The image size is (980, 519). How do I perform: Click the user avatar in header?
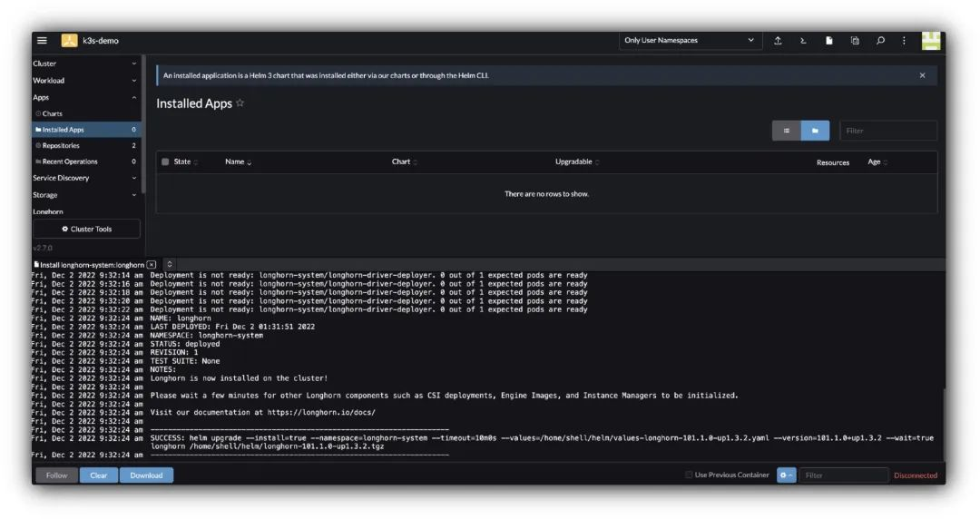coord(931,41)
